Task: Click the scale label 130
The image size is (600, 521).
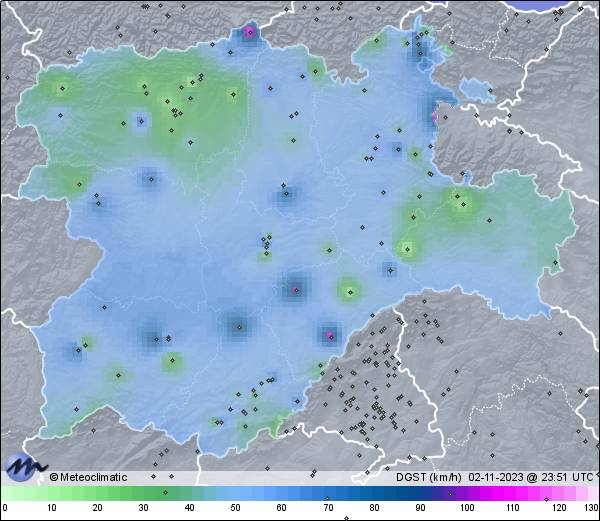Action: click(x=592, y=508)
